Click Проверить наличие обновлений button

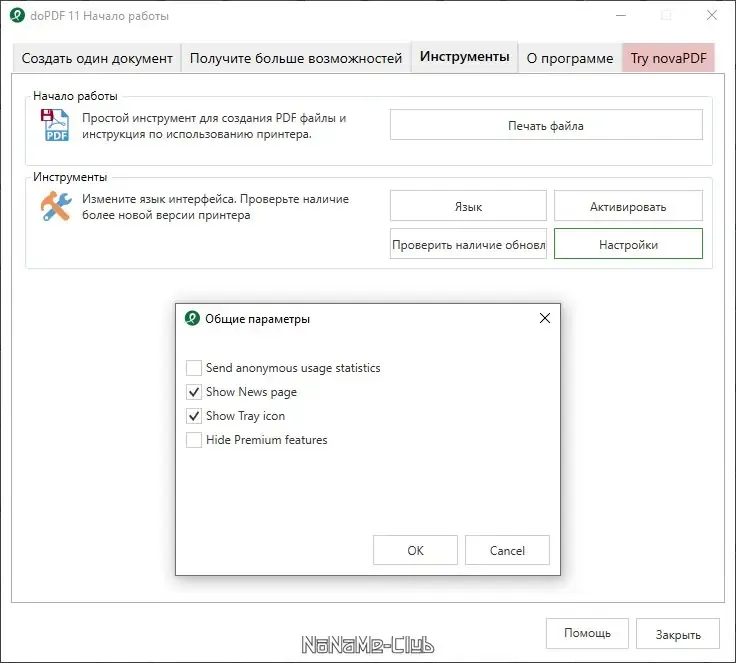click(x=468, y=244)
